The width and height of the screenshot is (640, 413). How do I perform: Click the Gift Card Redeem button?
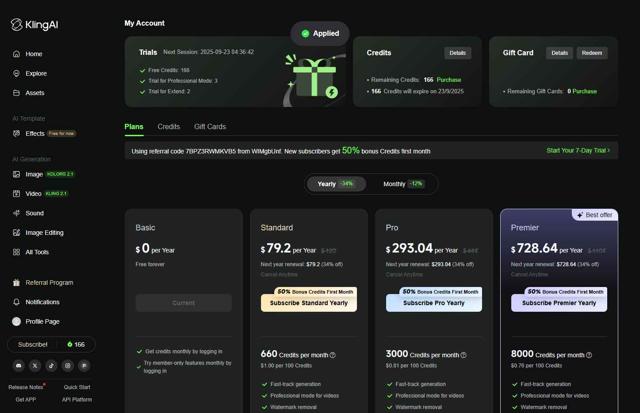click(x=592, y=53)
